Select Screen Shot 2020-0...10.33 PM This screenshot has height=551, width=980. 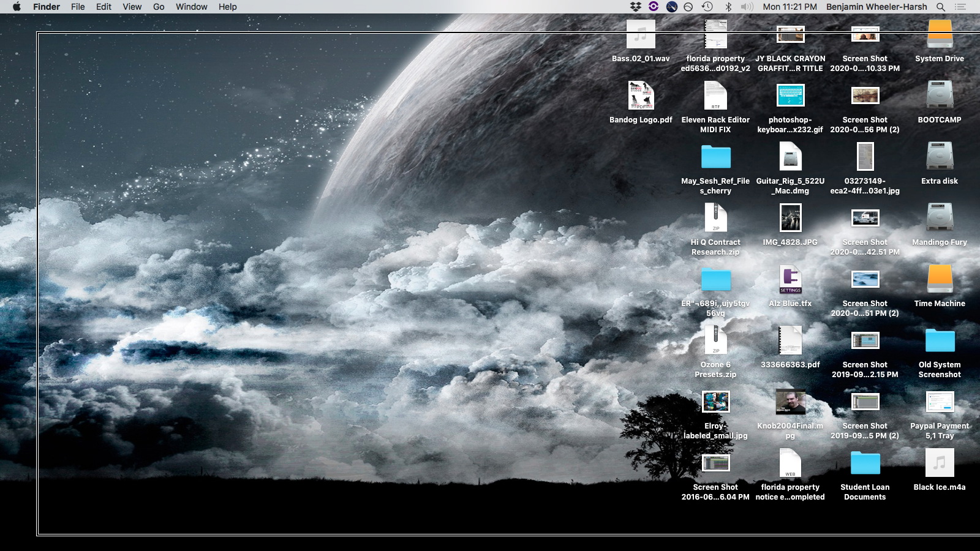click(865, 34)
